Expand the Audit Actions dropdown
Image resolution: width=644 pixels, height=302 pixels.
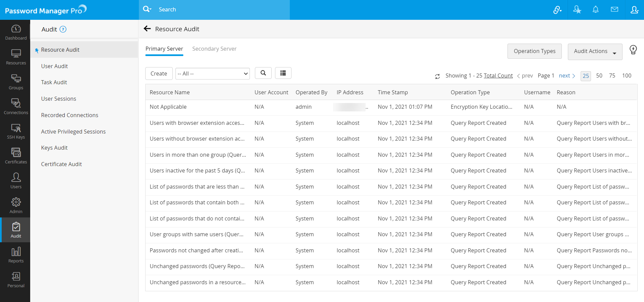point(595,52)
